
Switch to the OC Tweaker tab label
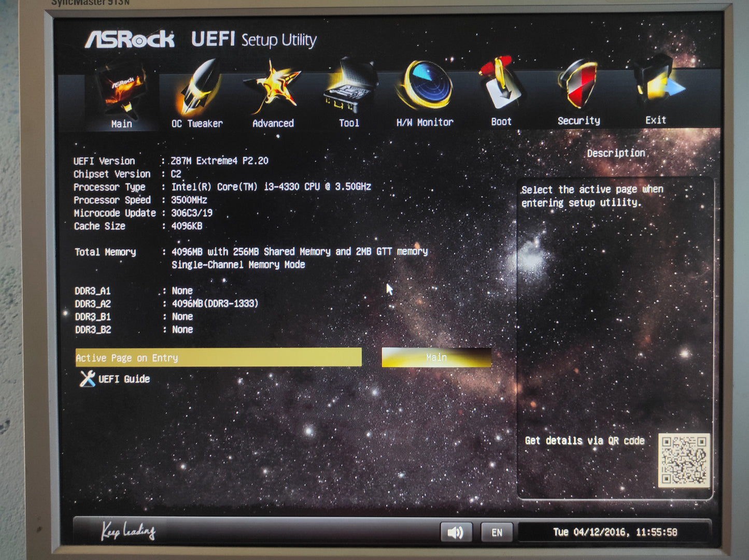(197, 124)
